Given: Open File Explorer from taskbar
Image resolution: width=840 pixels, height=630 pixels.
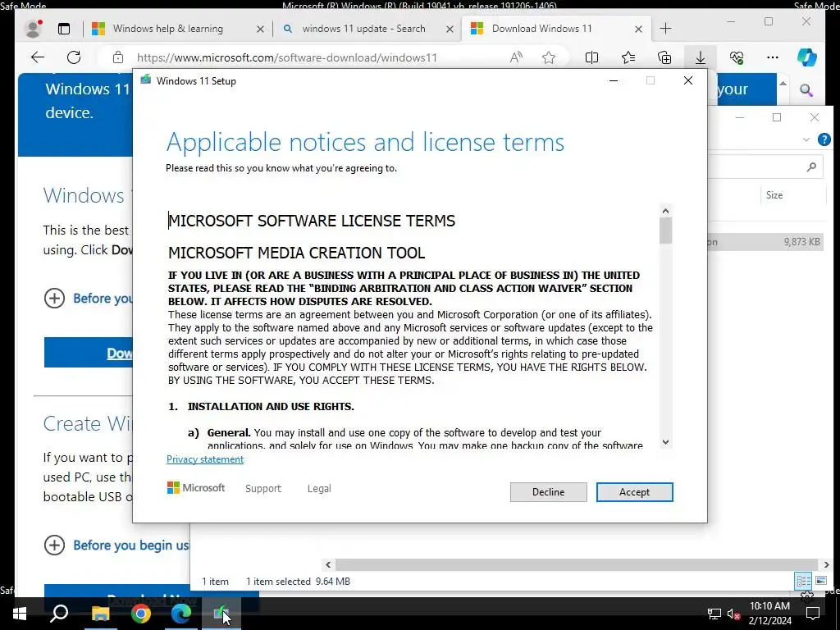Looking at the screenshot, I should point(100,614).
